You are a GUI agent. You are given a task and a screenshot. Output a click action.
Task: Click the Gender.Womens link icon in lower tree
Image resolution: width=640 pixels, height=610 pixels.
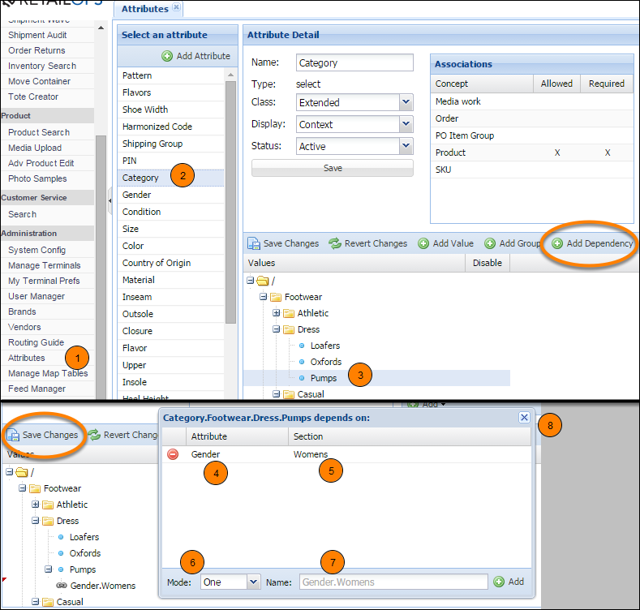62,586
